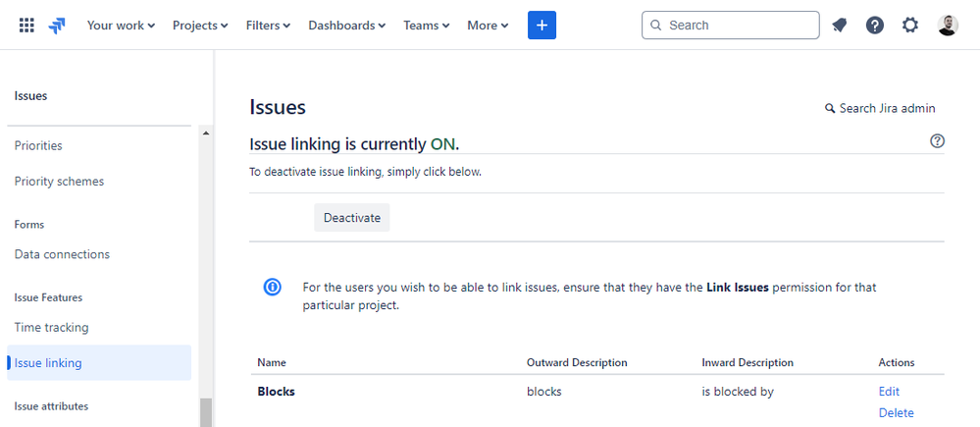Delete the Blocks link type
The height and width of the screenshot is (427, 980).
coord(897,412)
